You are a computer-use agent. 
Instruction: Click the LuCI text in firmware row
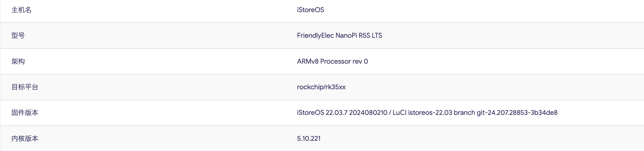coord(399,113)
